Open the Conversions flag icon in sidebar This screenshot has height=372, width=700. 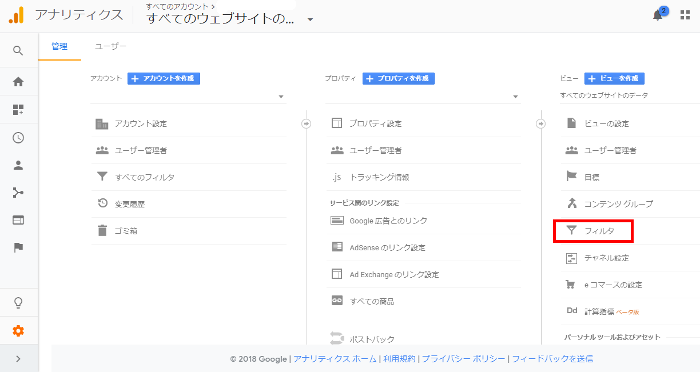[18, 247]
